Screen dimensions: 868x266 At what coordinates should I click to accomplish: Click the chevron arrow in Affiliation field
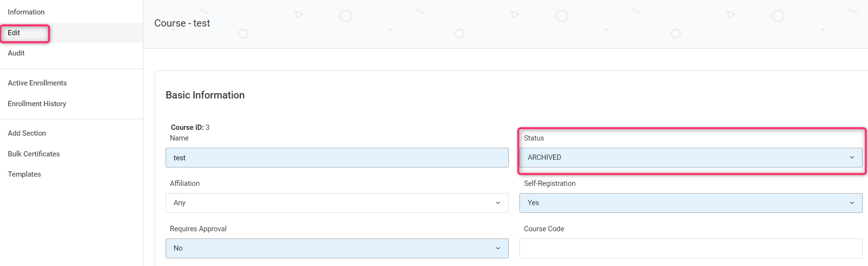[498, 203]
